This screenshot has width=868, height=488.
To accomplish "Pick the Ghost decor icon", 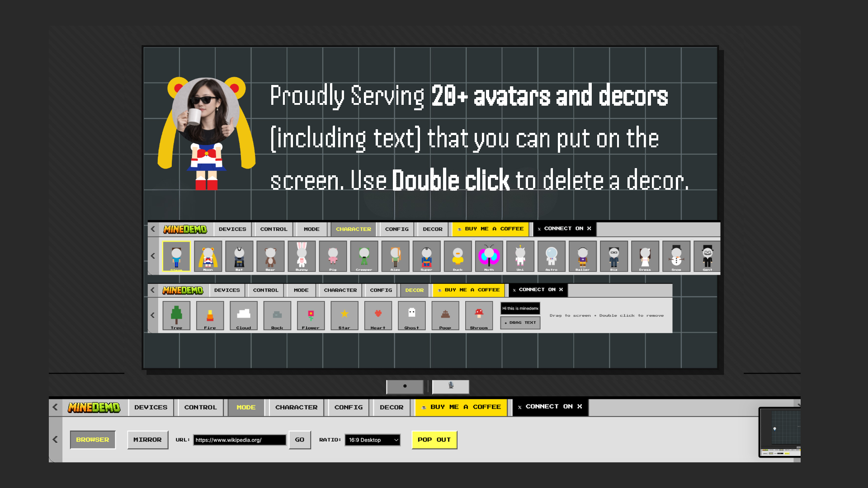I will [x=411, y=315].
